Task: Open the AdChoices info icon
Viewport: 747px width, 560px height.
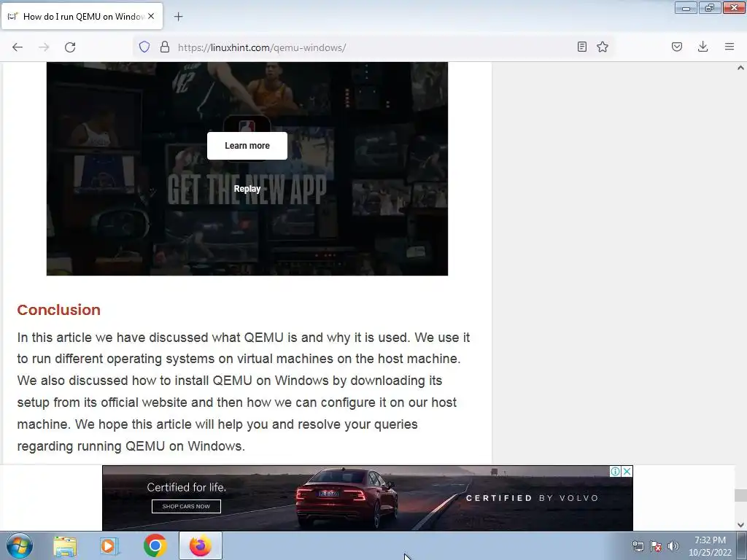Action: pyautogui.click(x=616, y=472)
